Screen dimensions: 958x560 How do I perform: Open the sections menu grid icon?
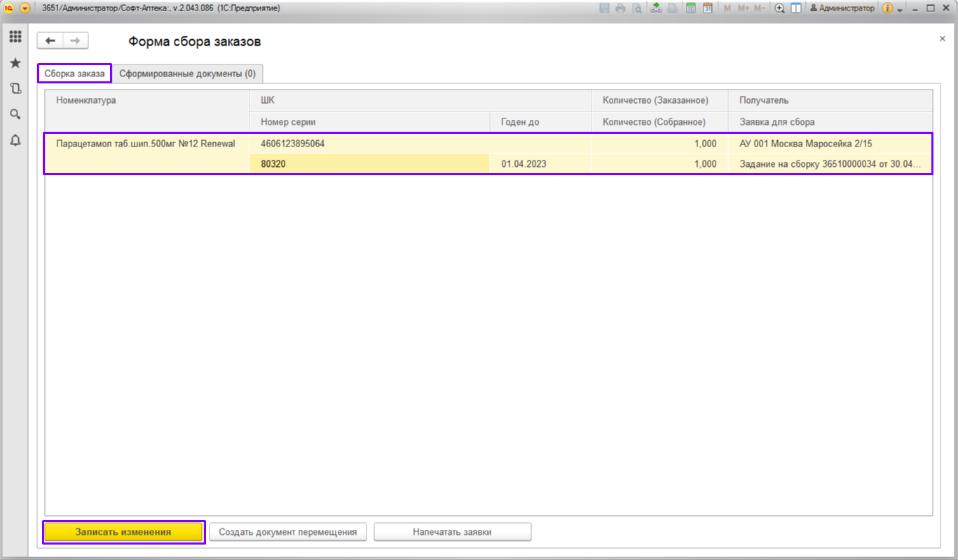15,36
